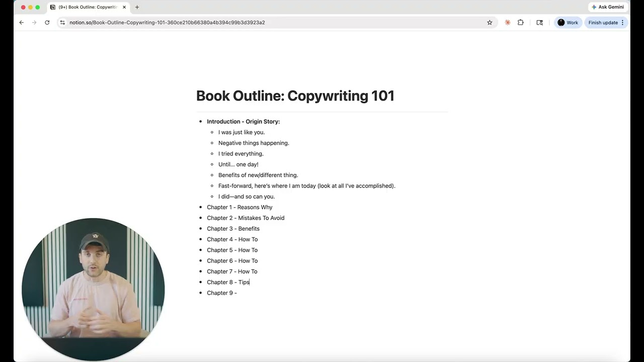This screenshot has height=362, width=644.
Task: Select the Book Outline Copywriting tab
Action: click(88, 7)
